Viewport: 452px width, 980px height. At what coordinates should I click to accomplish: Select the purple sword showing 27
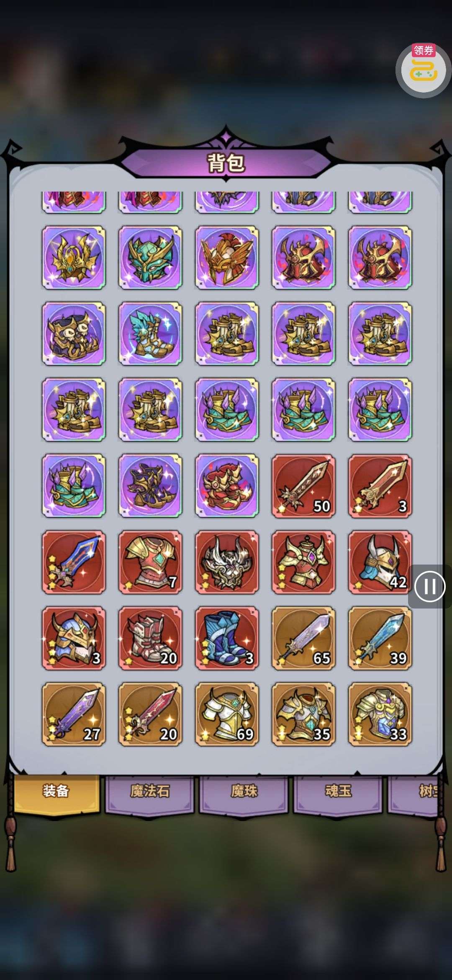(74, 714)
